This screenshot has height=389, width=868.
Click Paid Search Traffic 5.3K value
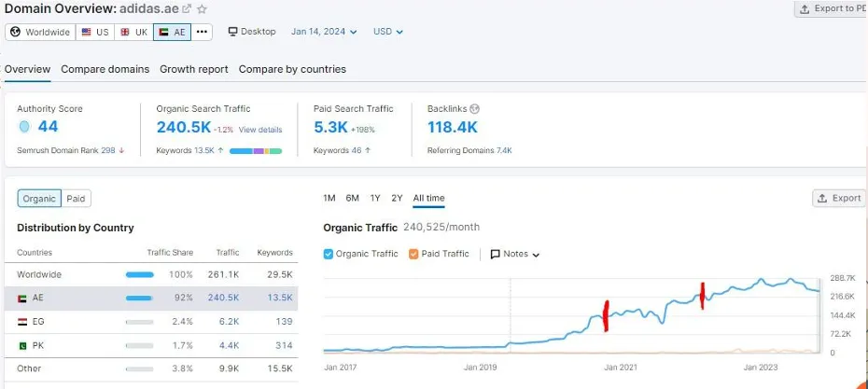(330, 127)
